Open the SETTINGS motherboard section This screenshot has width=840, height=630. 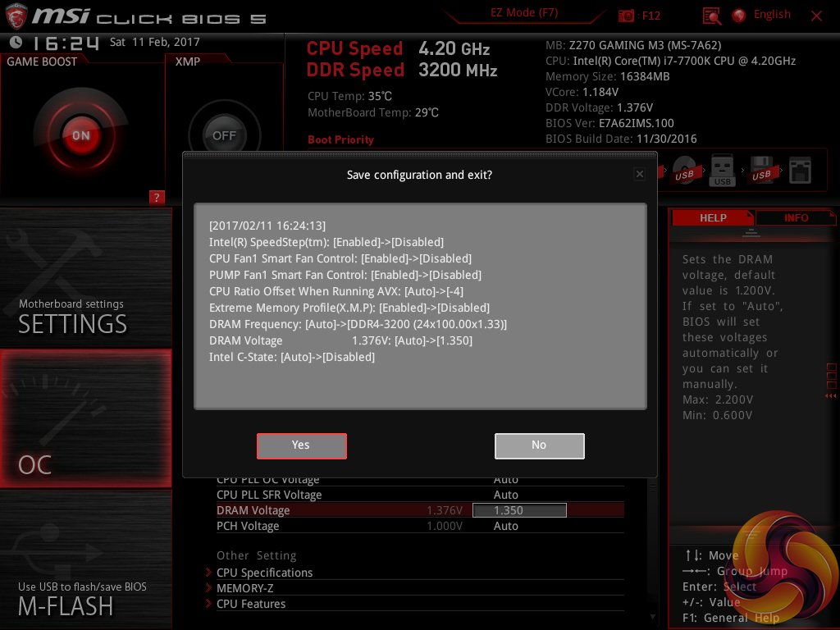click(x=85, y=278)
